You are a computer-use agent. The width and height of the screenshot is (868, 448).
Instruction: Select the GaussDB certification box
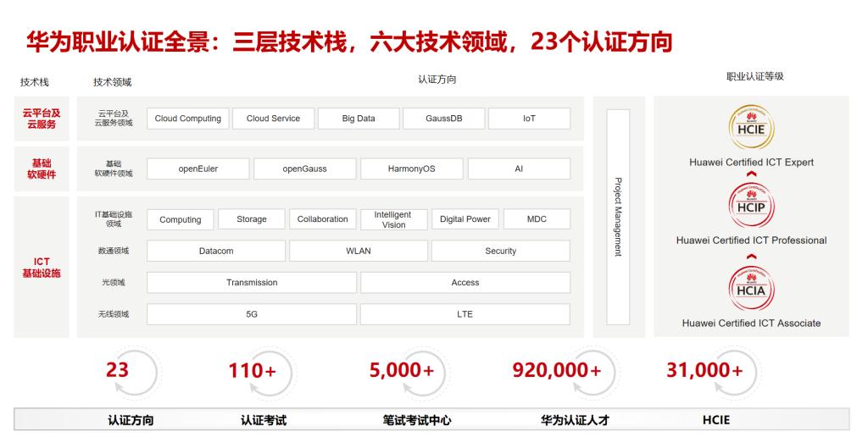[x=443, y=119]
